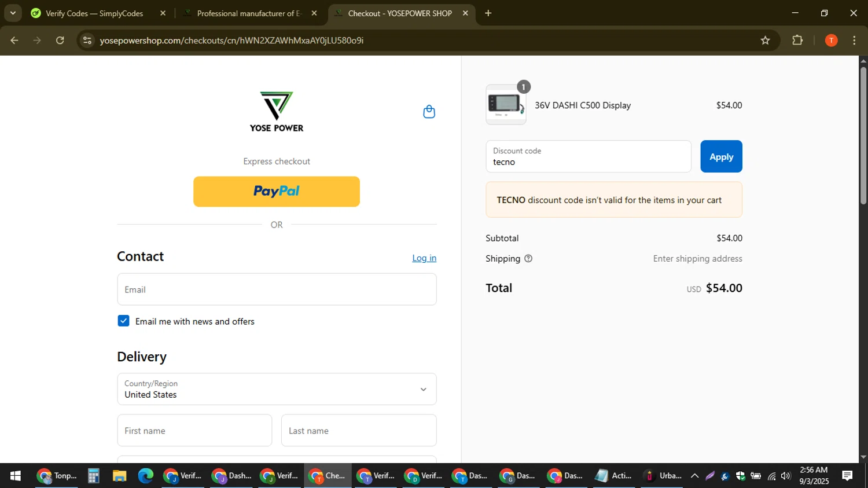Click the USD $54.00 total amount
Screen dimensions: 868x488
[715, 288]
